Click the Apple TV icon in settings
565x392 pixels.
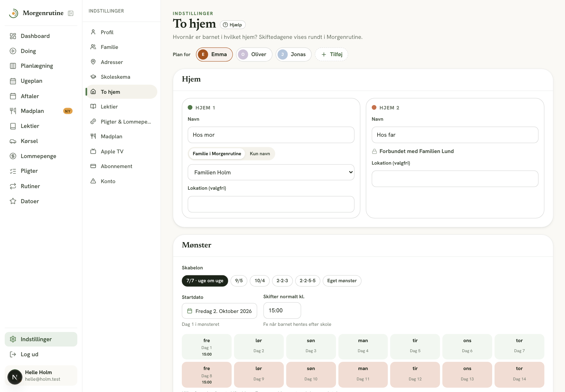point(93,151)
